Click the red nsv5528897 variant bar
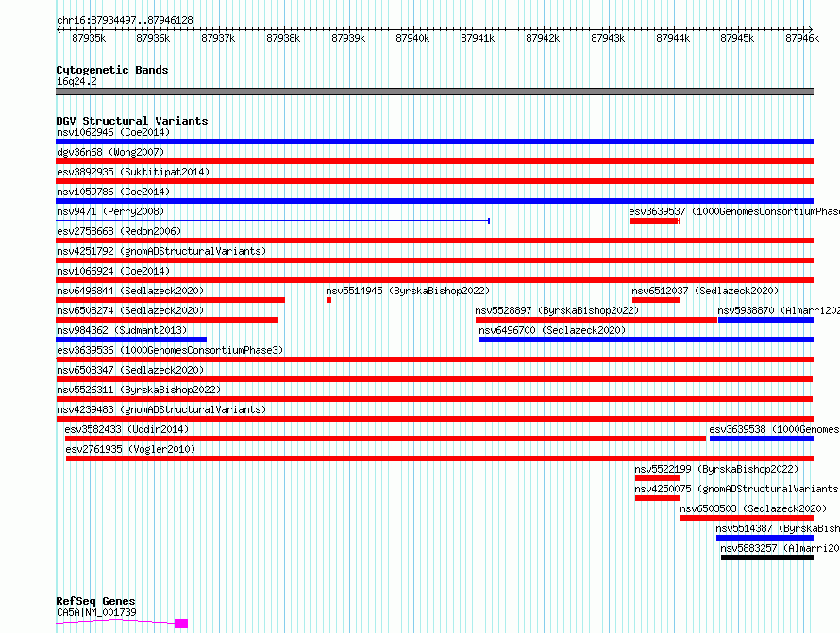Viewport: 840px width, 633px height. pos(596,320)
